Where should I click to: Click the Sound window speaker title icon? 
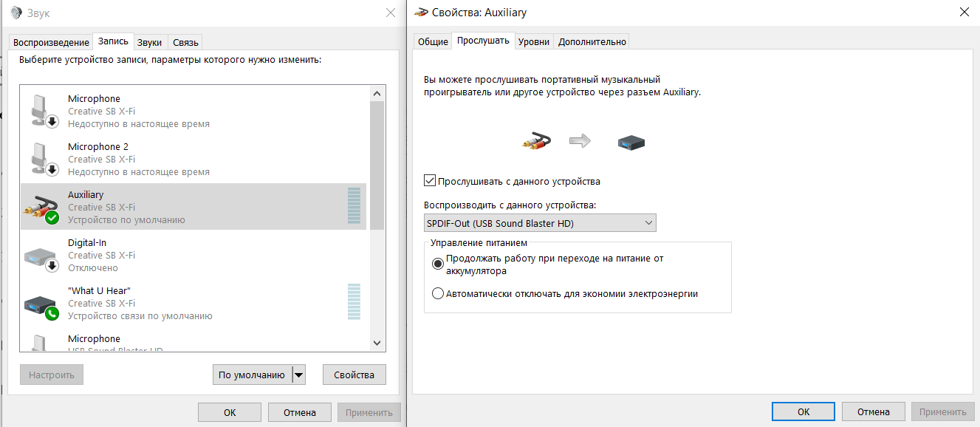click(x=16, y=13)
